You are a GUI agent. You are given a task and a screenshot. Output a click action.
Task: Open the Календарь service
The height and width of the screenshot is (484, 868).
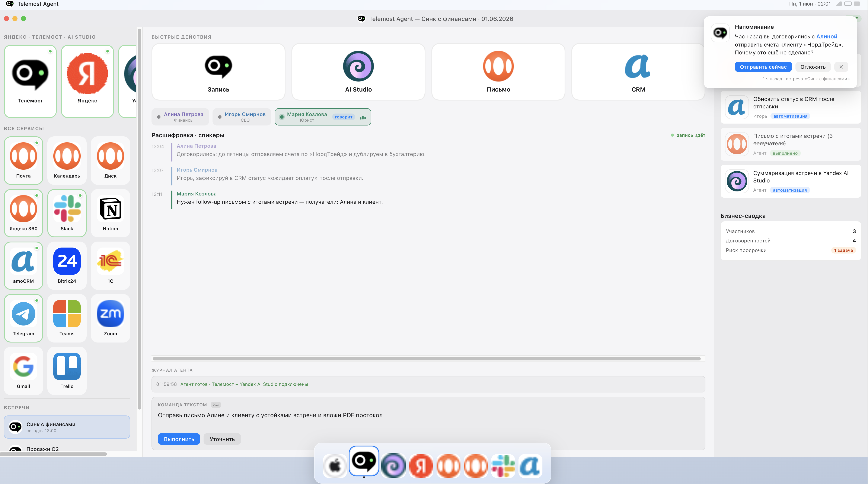coord(67,160)
